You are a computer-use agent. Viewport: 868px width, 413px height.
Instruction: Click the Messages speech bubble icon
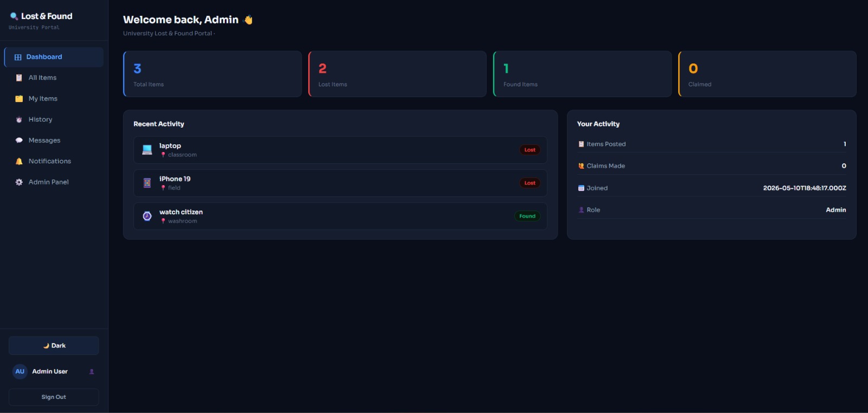19,140
